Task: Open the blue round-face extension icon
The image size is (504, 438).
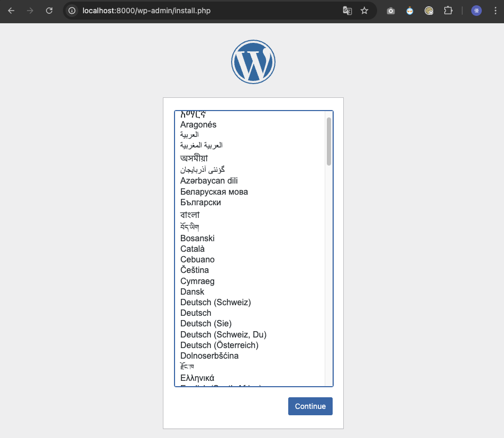Action: [409, 11]
